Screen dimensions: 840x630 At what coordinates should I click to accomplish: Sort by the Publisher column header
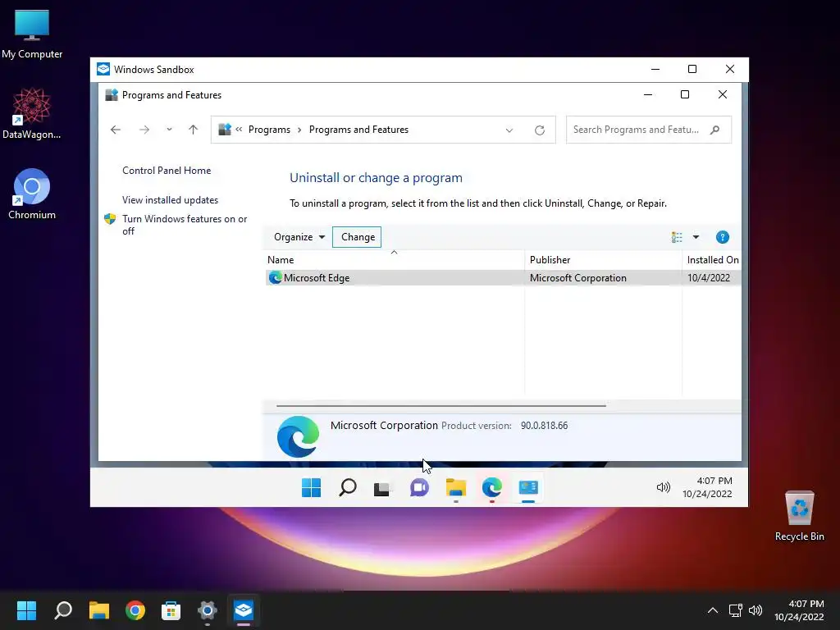603,260
